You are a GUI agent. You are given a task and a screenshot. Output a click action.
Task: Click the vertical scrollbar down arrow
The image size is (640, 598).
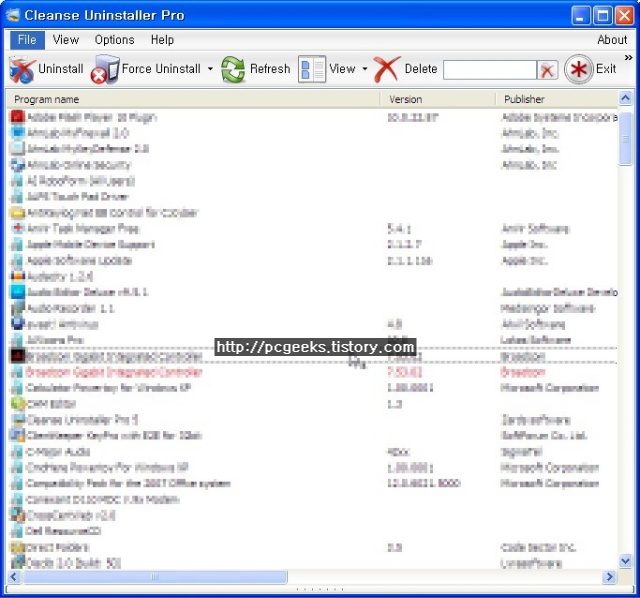625,561
